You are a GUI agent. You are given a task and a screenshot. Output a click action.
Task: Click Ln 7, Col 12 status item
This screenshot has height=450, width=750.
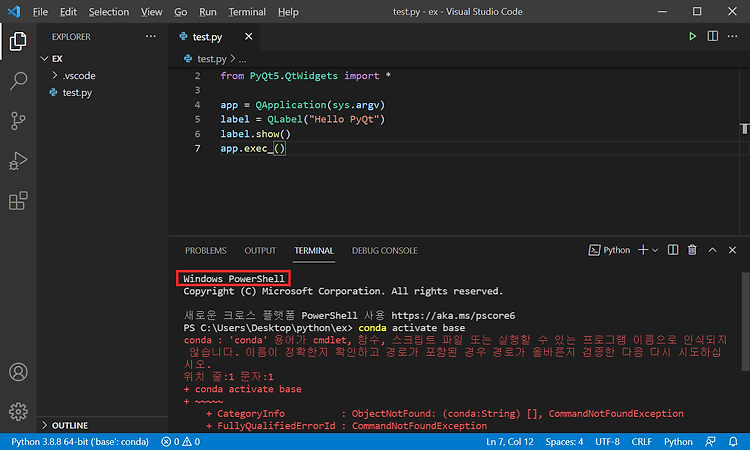pyautogui.click(x=509, y=441)
